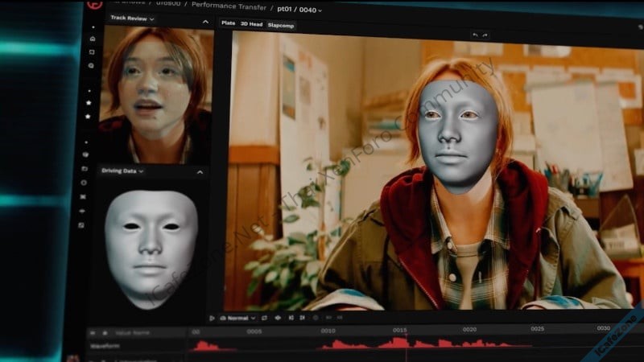
Task: Click the undo arrow above the viewer
Action: (475, 35)
